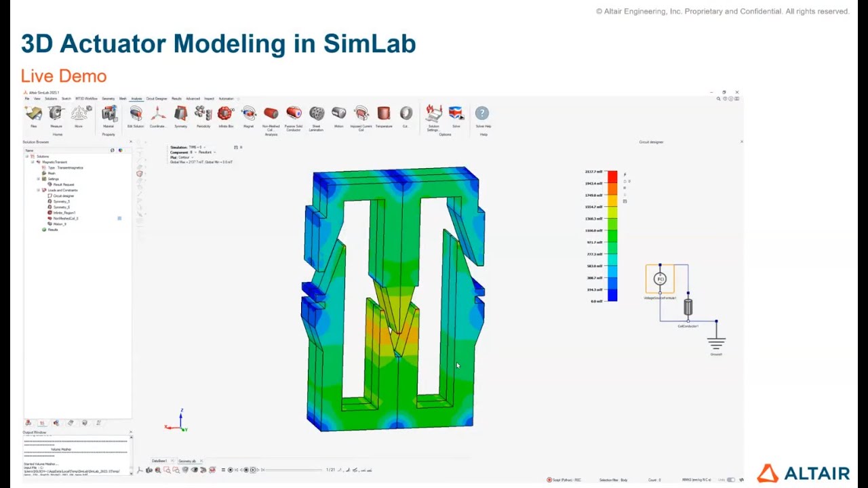Open the Geometry ribbon tab

coord(108,99)
